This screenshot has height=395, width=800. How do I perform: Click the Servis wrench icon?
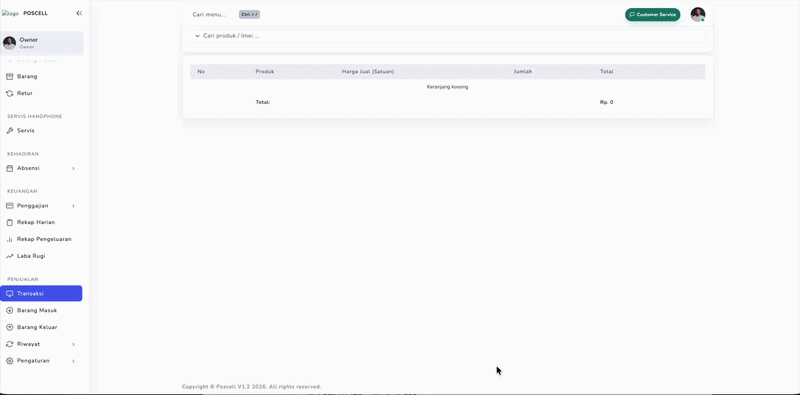click(9, 131)
